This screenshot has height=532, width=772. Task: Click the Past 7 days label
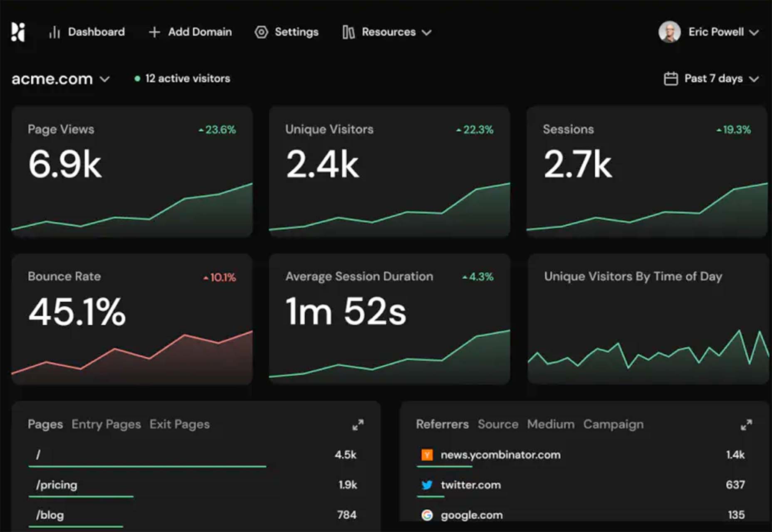point(714,79)
